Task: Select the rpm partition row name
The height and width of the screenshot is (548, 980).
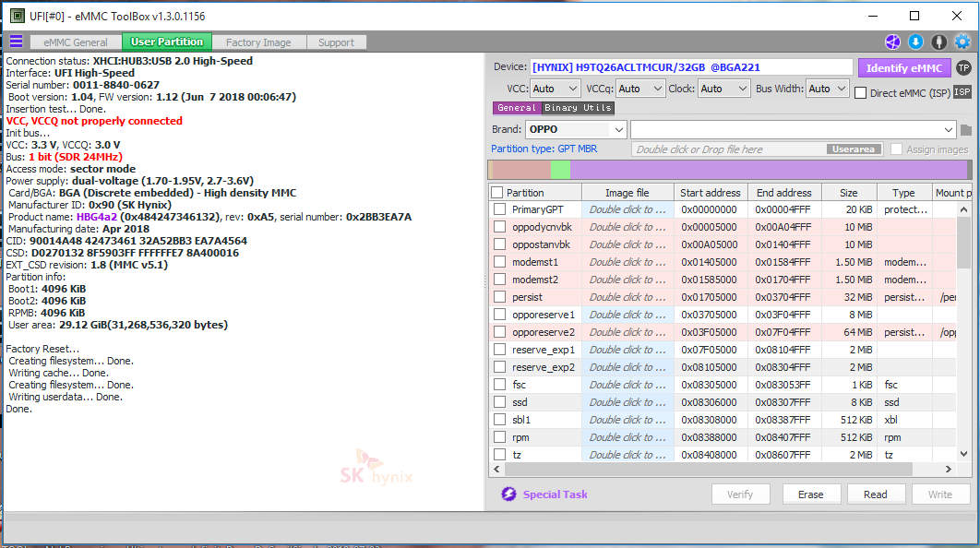Action: click(520, 437)
